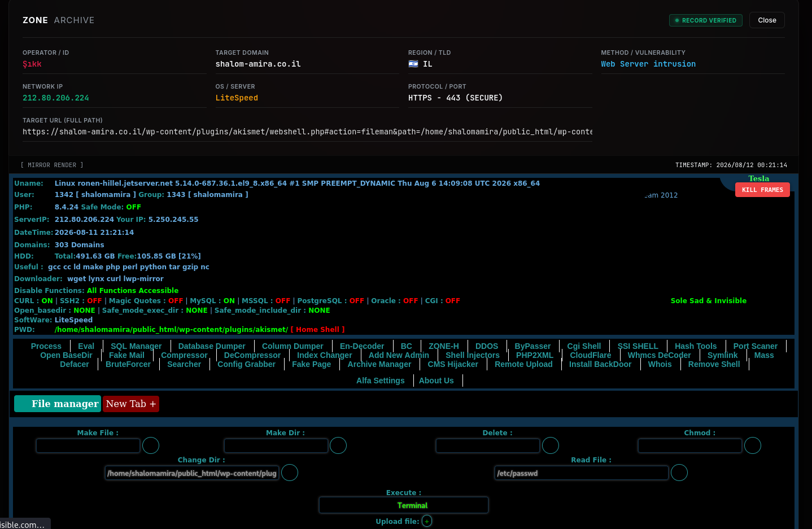Open Index Changer
This screenshot has width=812, height=529.
tap(325, 355)
